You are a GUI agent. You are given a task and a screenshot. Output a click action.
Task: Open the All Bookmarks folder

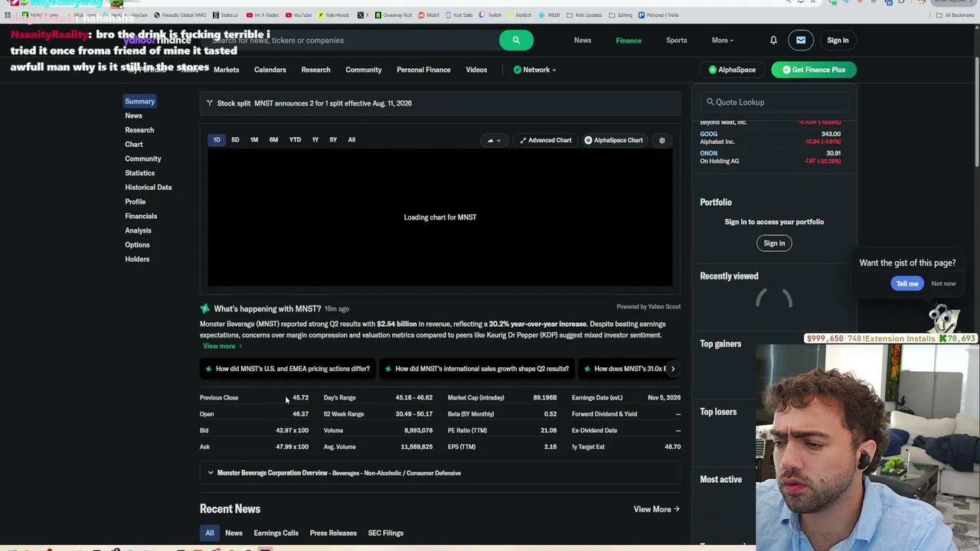[955, 15]
